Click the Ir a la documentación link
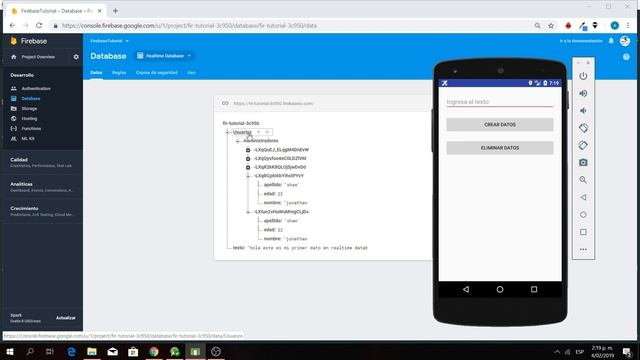The image size is (640, 360). 581,41
